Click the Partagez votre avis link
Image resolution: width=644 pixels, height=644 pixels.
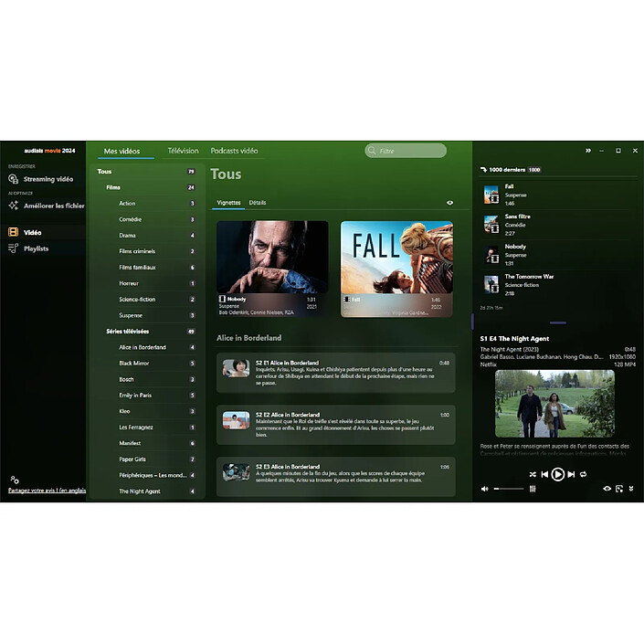pyautogui.click(x=46, y=491)
